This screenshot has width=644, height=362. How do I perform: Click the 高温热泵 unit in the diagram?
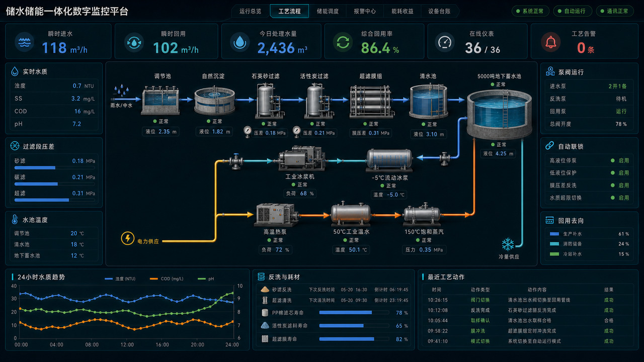[275, 215]
